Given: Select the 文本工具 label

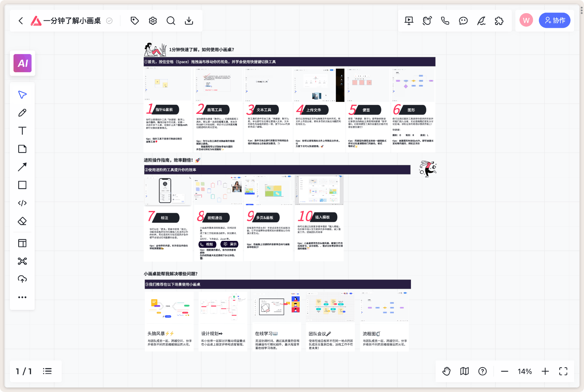Looking at the screenshot, I should 264,109.
